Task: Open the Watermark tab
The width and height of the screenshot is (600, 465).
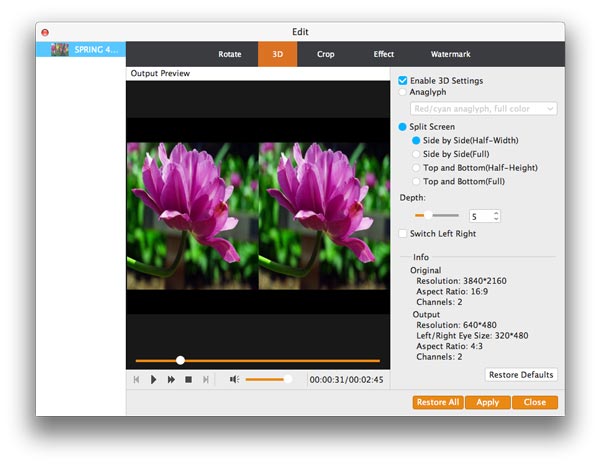Action: tap(450, 54)
